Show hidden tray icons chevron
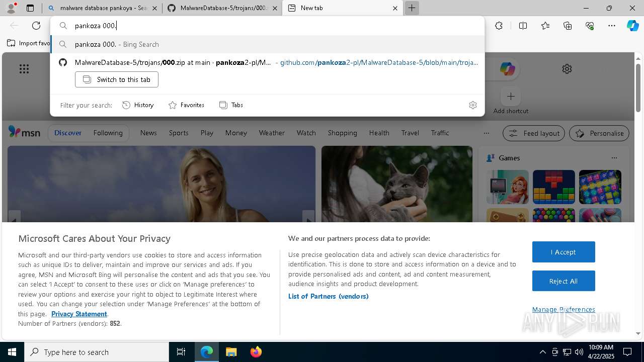The height and width of the screenshot is (362, 644). click(x=542, y=352)
